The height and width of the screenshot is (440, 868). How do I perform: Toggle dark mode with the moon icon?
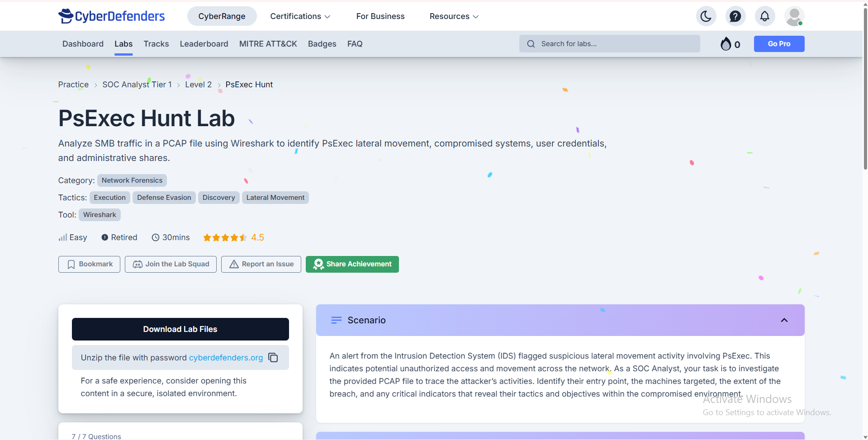click(706, 17)
